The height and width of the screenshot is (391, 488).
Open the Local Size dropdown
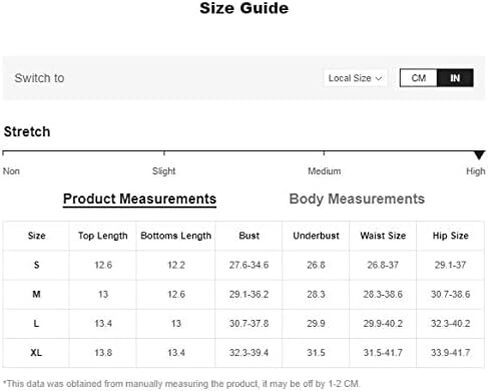[355, 78]
